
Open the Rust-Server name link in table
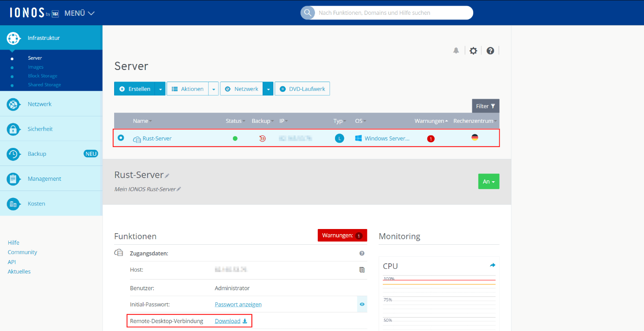pyautogui.click(x=157, y=139)
